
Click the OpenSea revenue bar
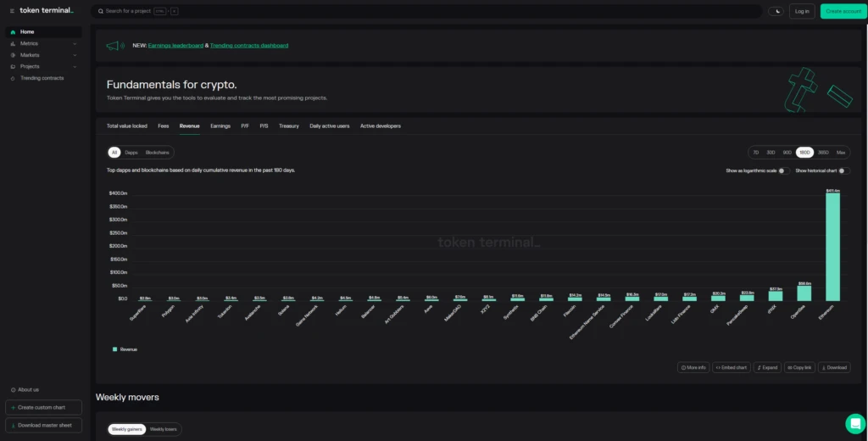[x=804, y=293]
